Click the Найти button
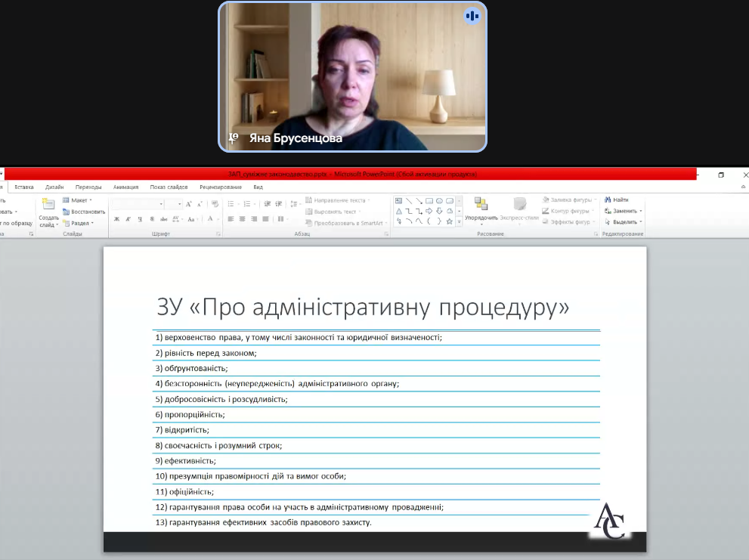This screenshot has height=560, width=749. click(x=616, y=200)
